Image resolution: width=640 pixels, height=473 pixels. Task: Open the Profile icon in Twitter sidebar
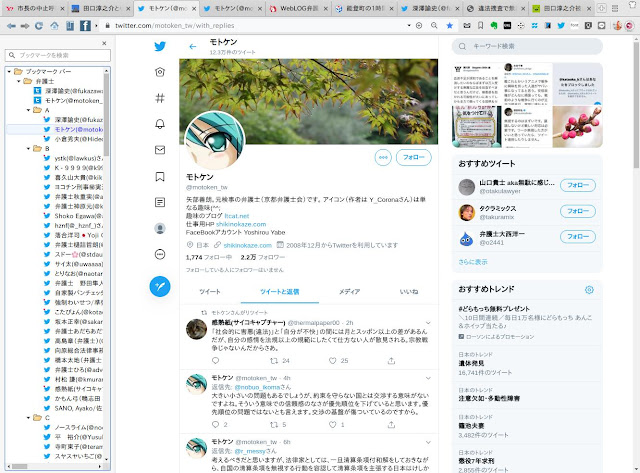coord(160,228)
